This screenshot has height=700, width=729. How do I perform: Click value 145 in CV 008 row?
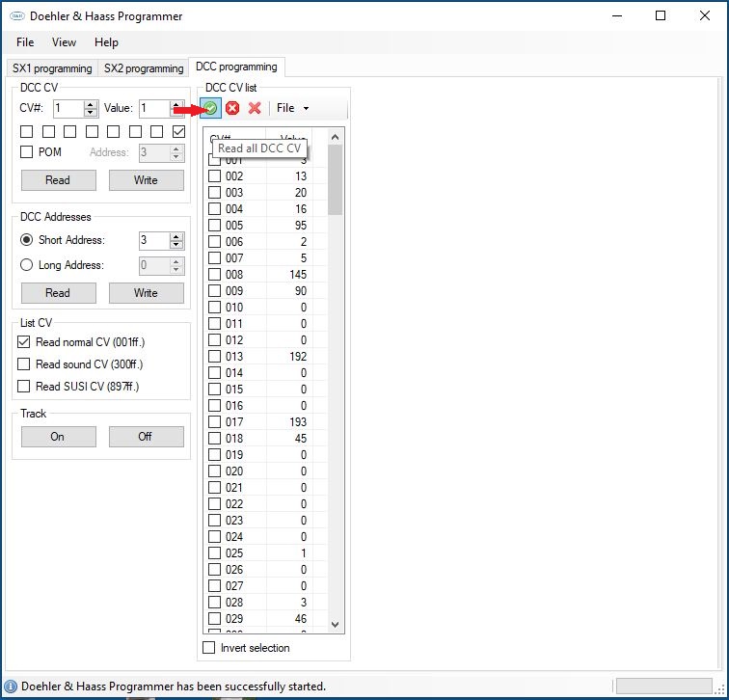pyautogui.click(x=298, y=274)
